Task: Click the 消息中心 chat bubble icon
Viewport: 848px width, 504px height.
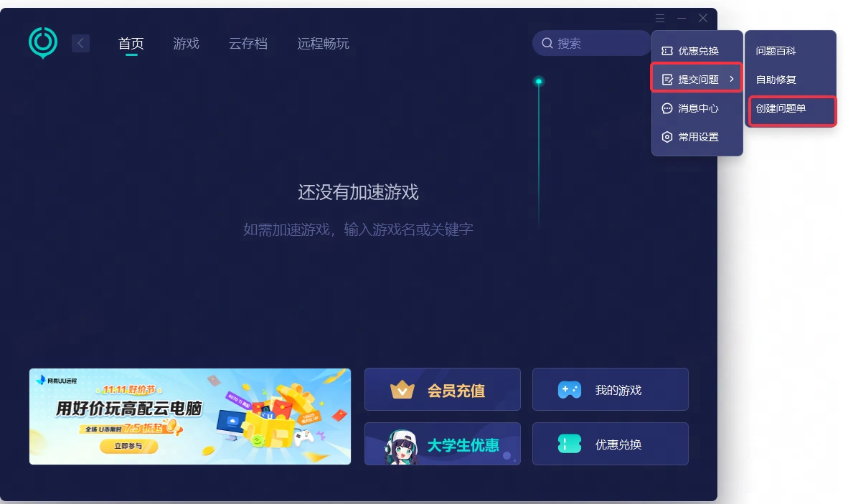Action: (x=667, y=108)
